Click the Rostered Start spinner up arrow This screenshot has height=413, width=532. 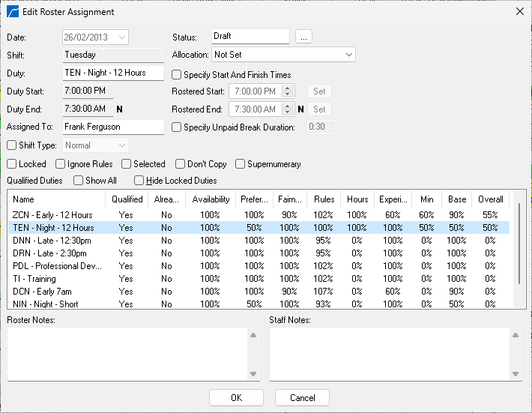(288, 88)
